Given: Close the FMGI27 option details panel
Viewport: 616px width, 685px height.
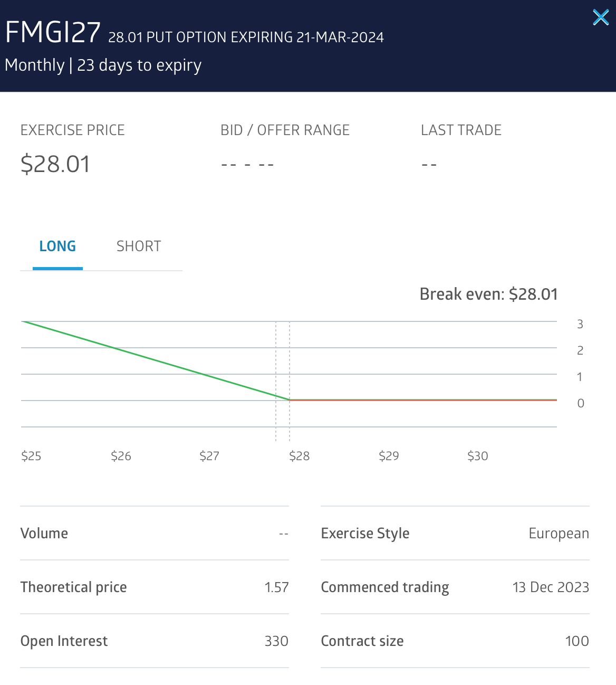Looking at the screenshot, I should pyautogui.click(x=601, y=17).
